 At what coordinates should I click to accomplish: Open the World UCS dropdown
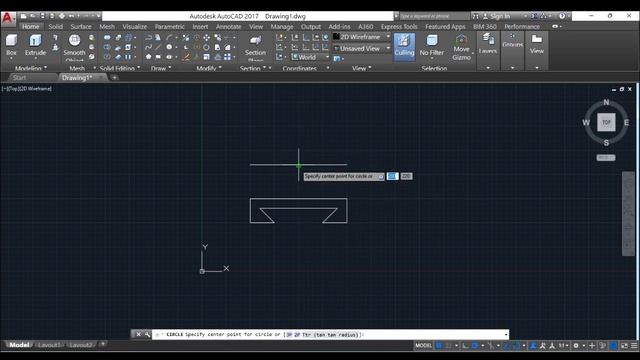click(x=309, y=57)
